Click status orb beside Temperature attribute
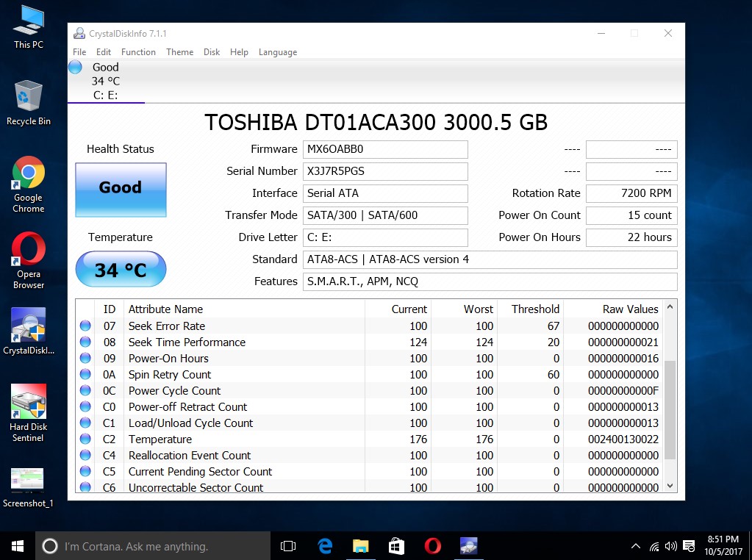752x560 pixels. (85, 439)
